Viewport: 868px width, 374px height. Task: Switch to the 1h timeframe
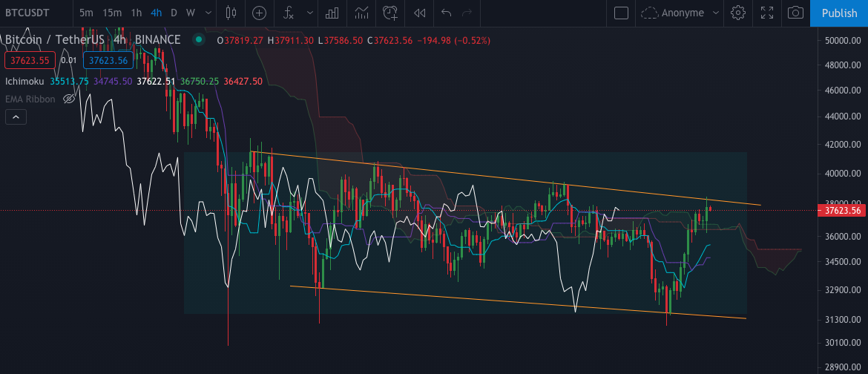click(137, 13)
